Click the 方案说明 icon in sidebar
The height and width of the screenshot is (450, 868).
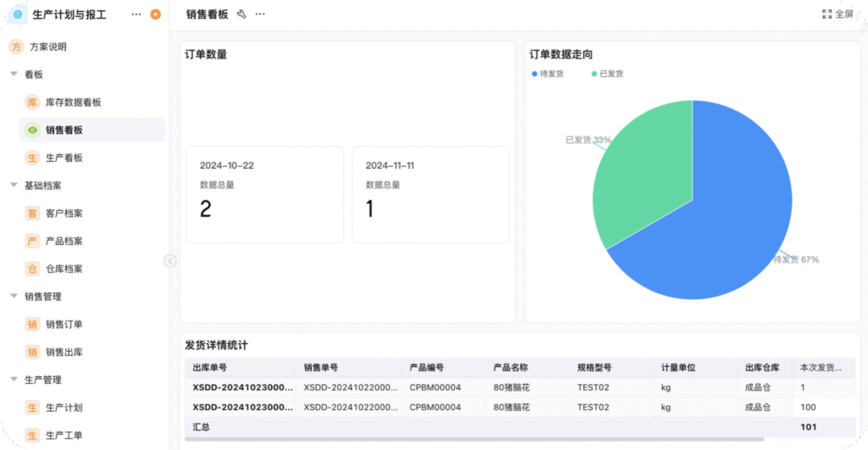[x=15, y=47]
